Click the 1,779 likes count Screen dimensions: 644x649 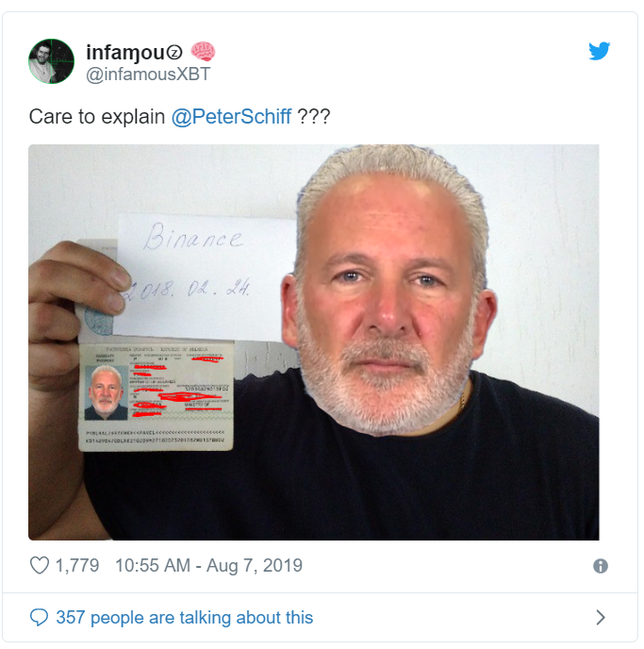pyautogui.click(x=77, y=566)
